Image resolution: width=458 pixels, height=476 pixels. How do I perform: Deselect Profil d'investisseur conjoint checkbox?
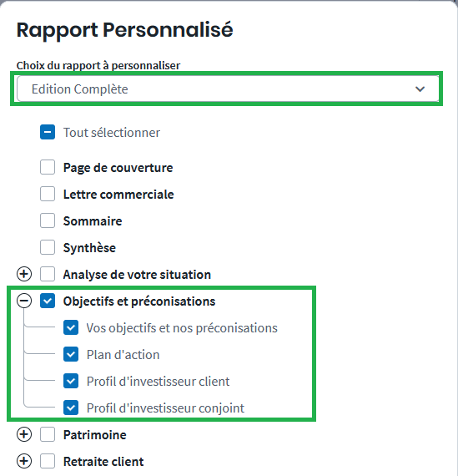click(71, 408)
